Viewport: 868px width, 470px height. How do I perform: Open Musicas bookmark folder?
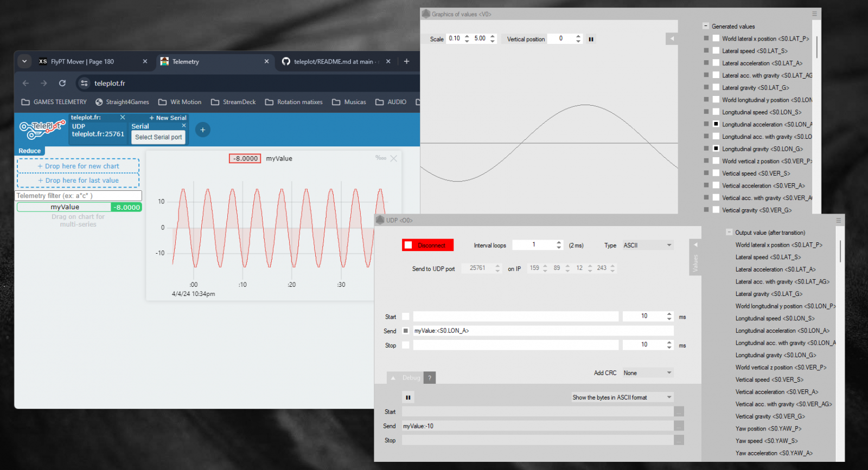point(349,102)
